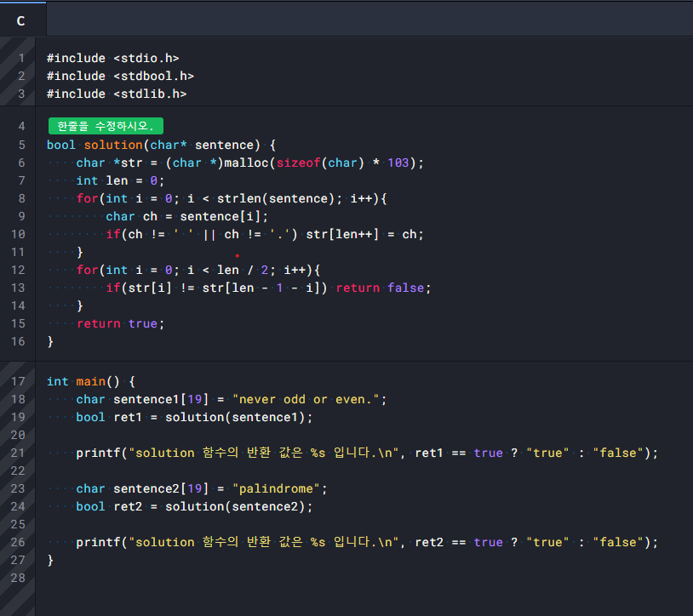
Task: Click the printf line using ret2
Action: point(367,542)
